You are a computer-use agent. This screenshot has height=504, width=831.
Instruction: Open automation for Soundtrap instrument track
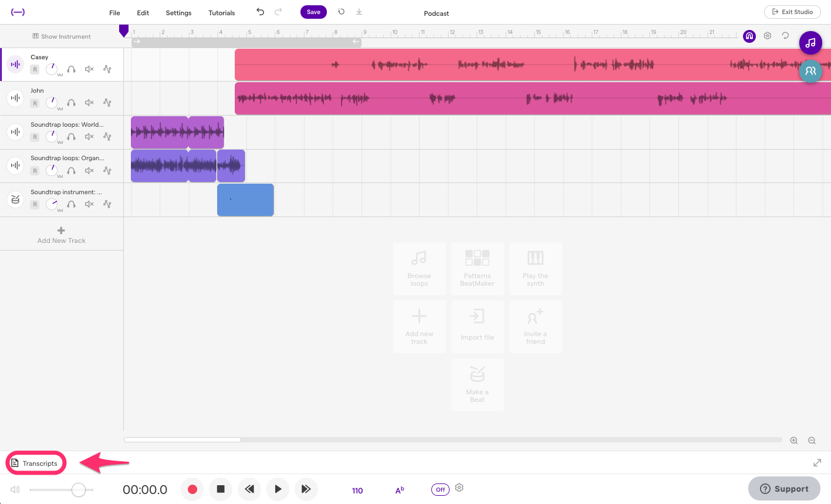point(107,204)
